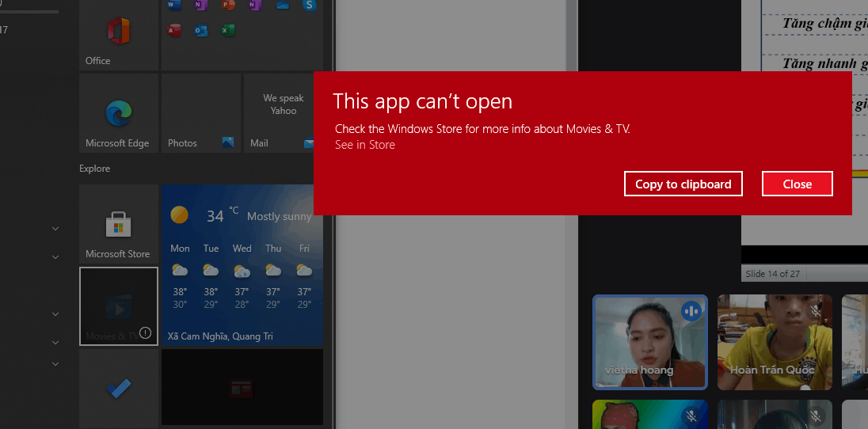
Task: Open the Microsoft Edge tile
Action: coord(119,113)
